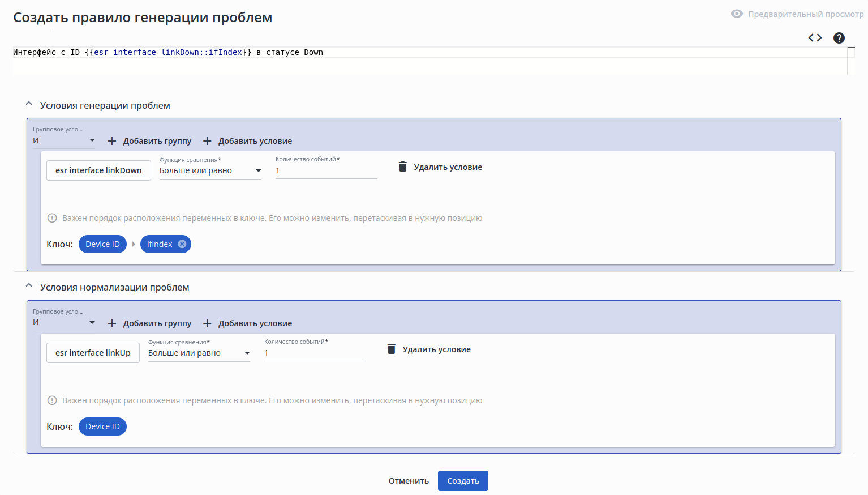The width and height of the screenshot is (868, 495).
Task: Open group condition dropdown in normalization section
Action: coord(64,323)
